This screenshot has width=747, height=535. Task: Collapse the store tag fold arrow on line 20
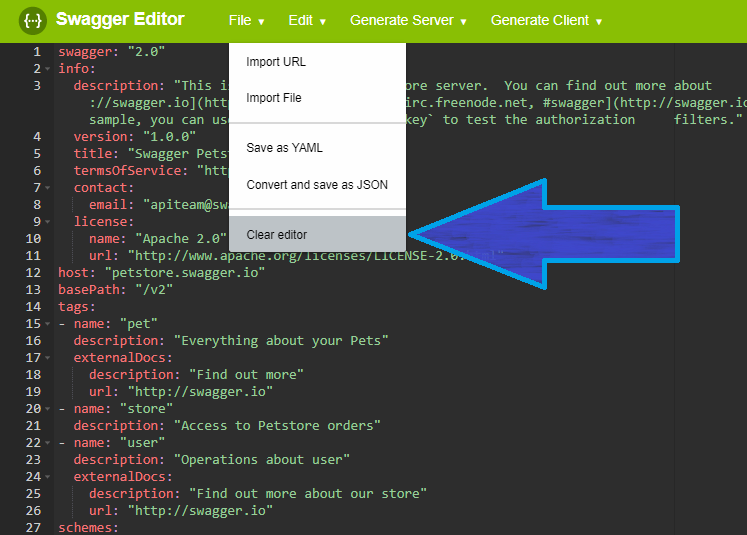pos(48,408)
